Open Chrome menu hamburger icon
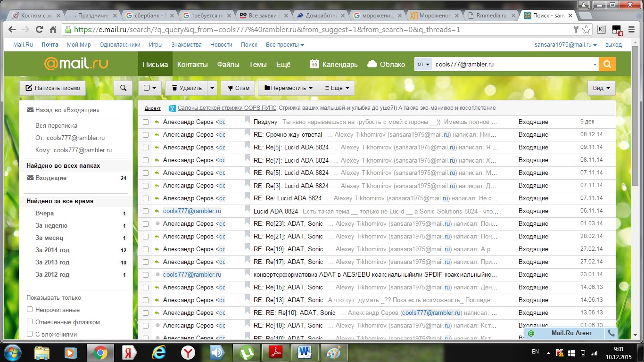The width and height of the screenshot is (644, 362). tap(631, 29)
